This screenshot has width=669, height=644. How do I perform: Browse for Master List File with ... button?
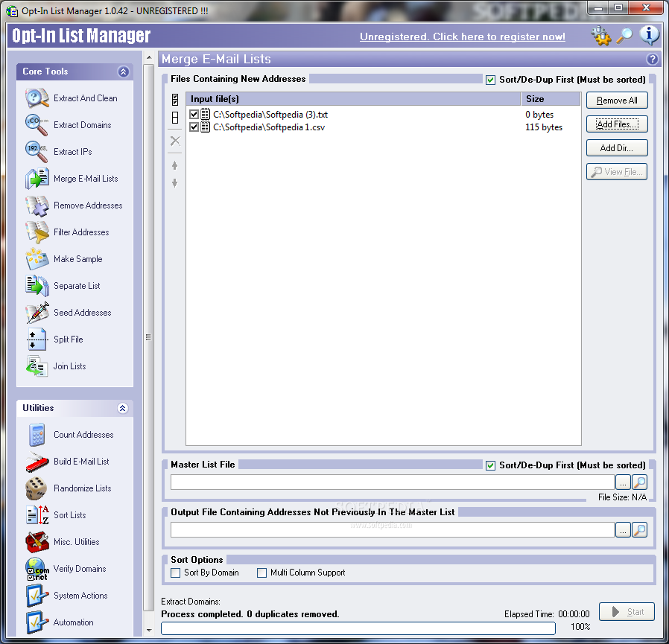click(623, 482)
